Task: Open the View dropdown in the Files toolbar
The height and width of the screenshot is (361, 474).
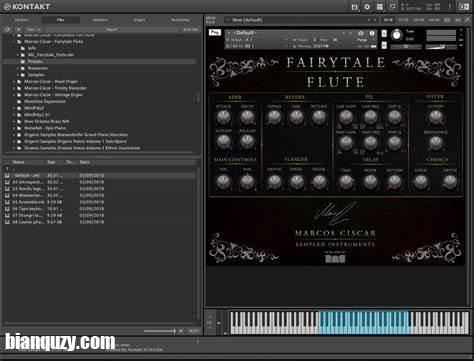Action: (x=33, y=29)
